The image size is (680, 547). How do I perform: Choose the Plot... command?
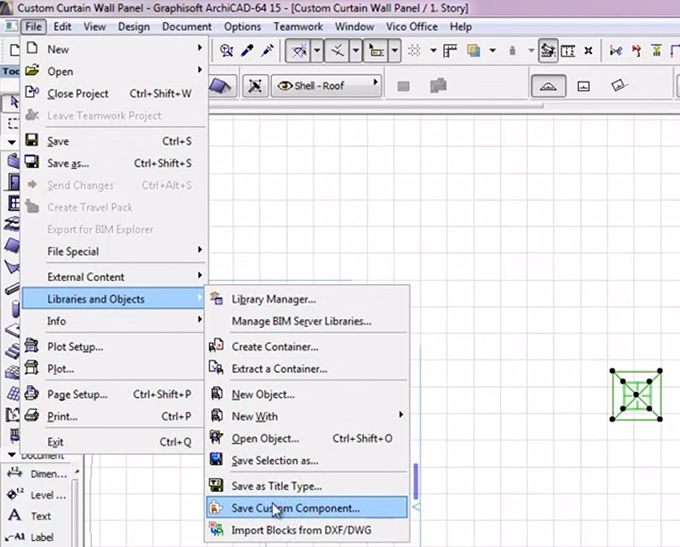coord(113,369)
